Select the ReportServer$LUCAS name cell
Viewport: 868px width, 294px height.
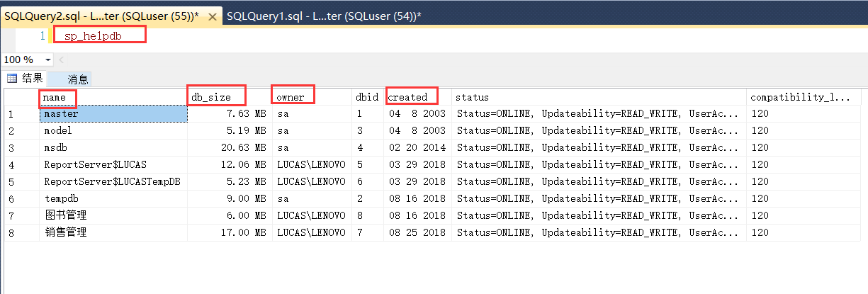[113, 164]
